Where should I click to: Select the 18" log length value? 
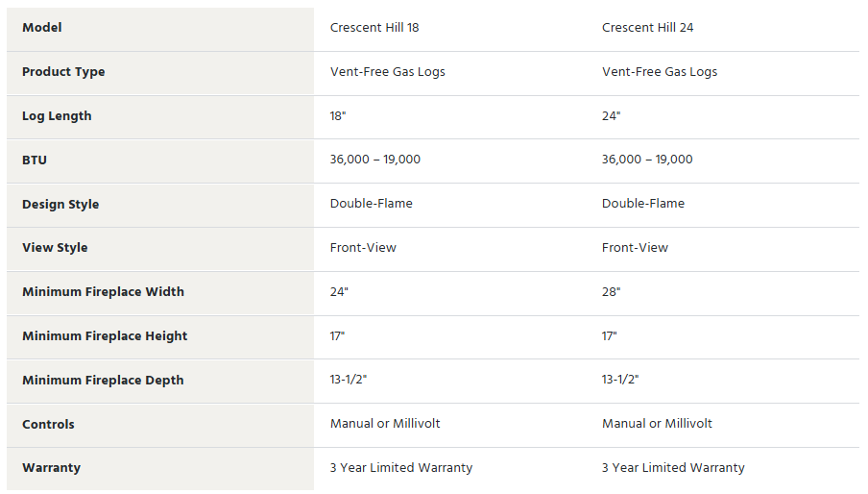(x=338, y=115)
